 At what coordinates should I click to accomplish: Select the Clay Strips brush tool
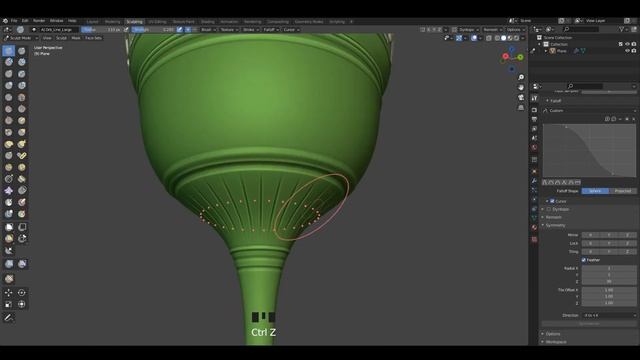(22, 62)
